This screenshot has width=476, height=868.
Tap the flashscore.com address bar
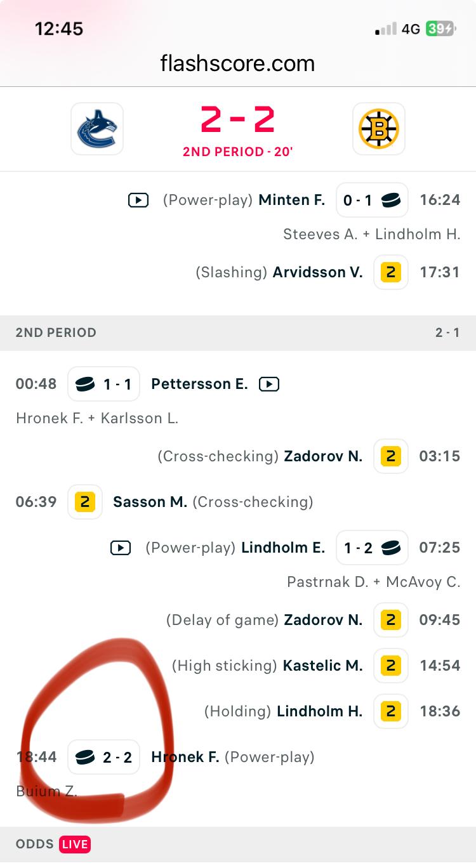[237, 63]
